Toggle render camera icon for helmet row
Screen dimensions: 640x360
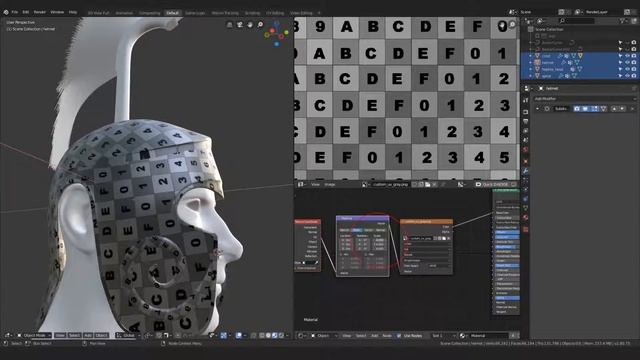pos(634,62)
